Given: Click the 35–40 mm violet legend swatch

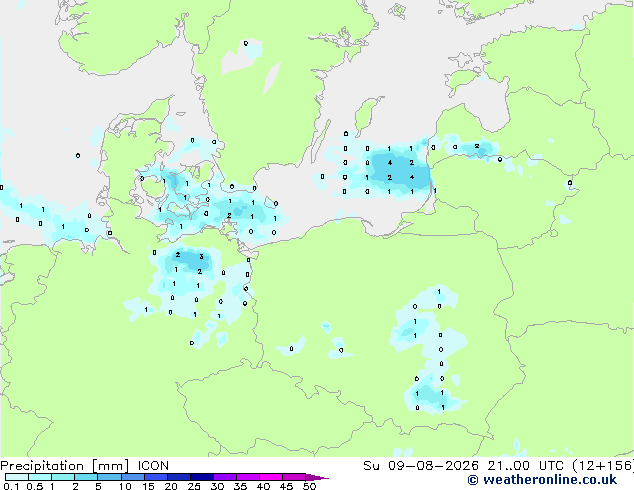Looking at the screenshot, I should 247,477.
